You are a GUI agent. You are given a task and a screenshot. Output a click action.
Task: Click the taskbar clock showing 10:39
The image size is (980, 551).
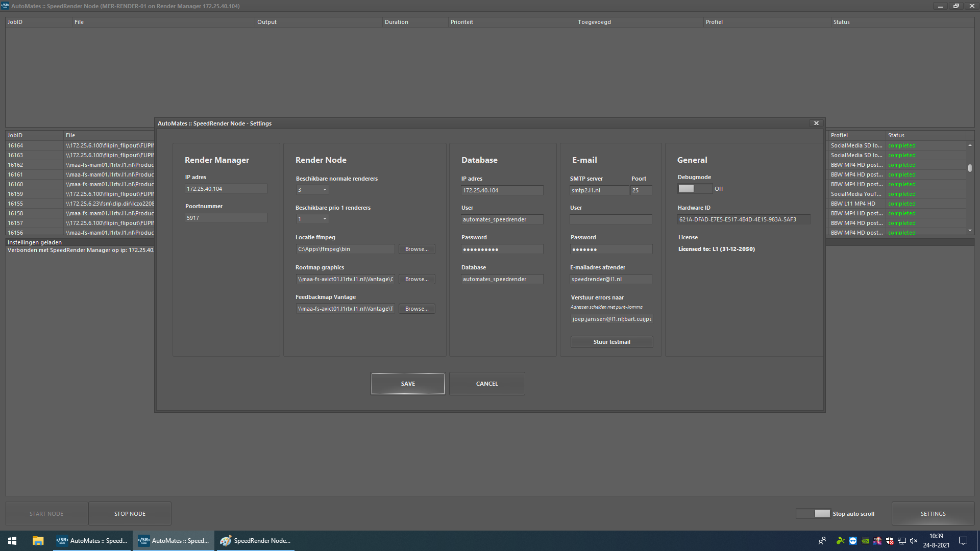point(936,541)
